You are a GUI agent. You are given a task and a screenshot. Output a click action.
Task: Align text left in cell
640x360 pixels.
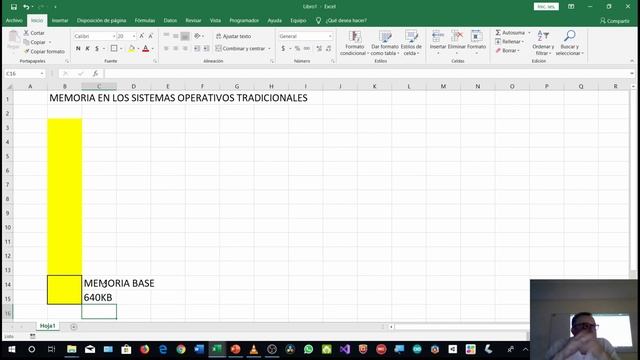click(x=166, y=49)
